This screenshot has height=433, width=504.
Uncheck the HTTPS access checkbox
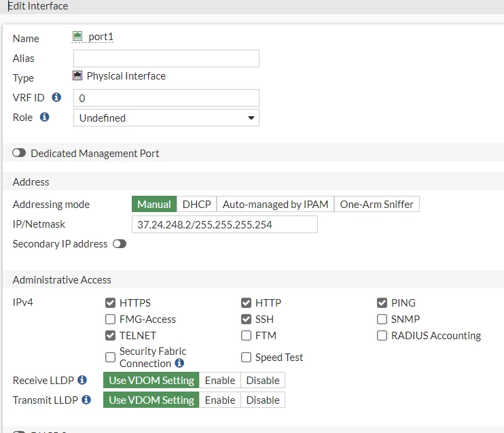click(x=110, y=302)
